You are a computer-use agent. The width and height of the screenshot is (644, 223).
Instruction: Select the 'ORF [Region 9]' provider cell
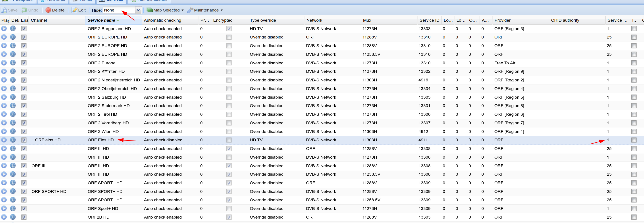(509, 71)
